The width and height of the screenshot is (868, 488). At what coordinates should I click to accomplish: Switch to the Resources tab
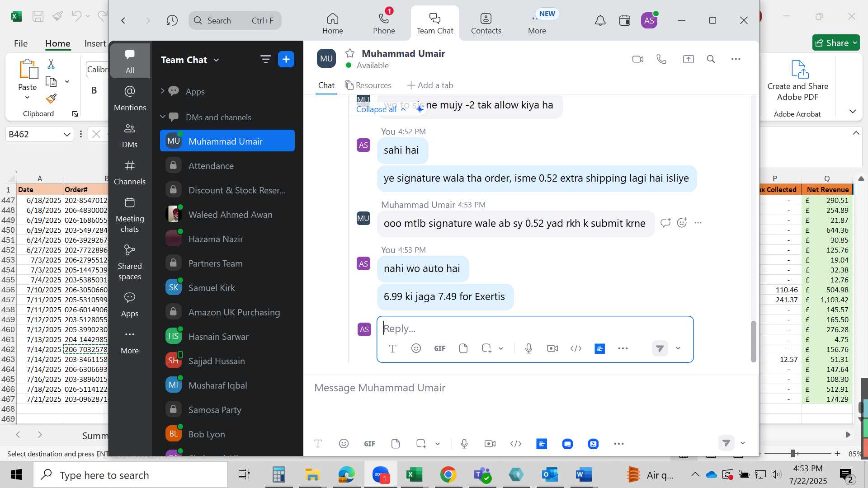pos(368,85)
